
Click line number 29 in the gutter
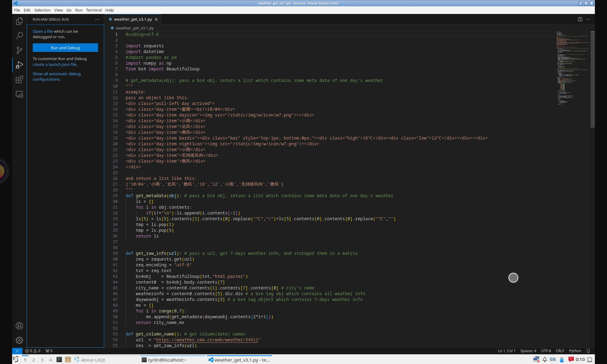click(x=115, y=196)
